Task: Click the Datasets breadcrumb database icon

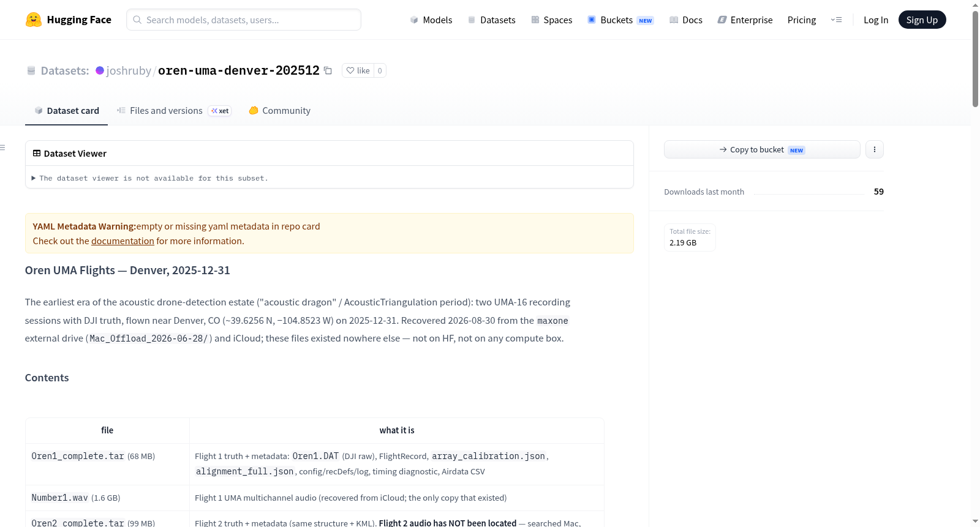Action: [31, 70]
